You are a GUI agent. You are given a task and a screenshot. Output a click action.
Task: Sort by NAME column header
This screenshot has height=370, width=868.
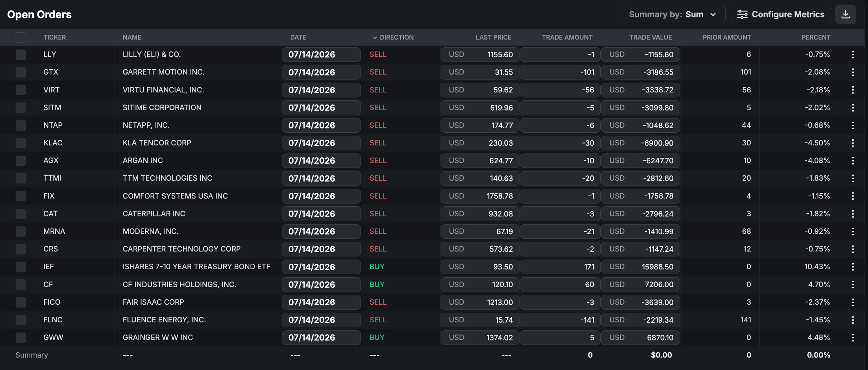click(x=132, y=37)
